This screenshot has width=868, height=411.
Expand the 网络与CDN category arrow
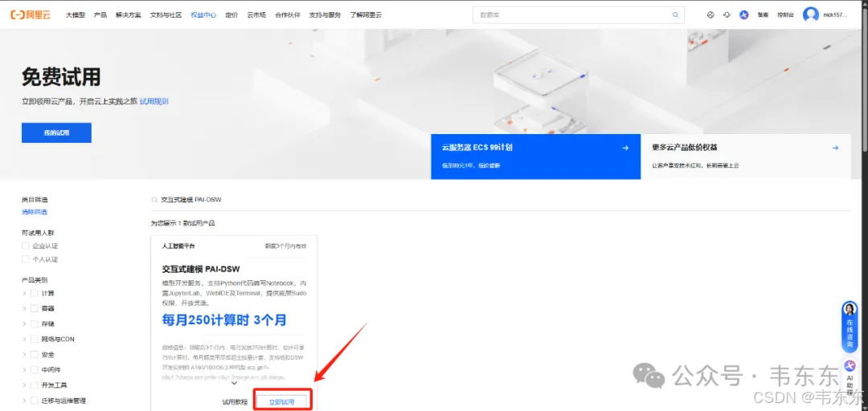pos(24,339)
